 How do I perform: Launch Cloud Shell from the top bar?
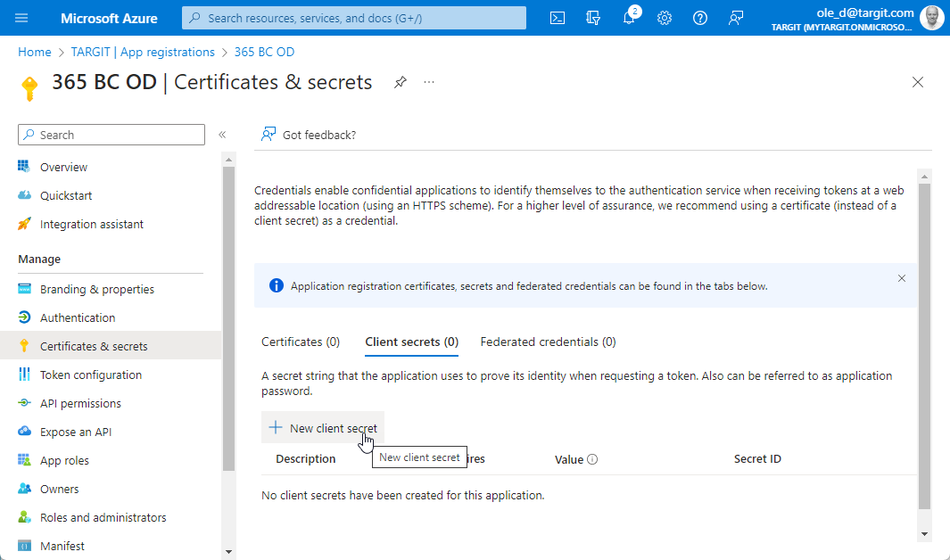(x=558, y=18)
